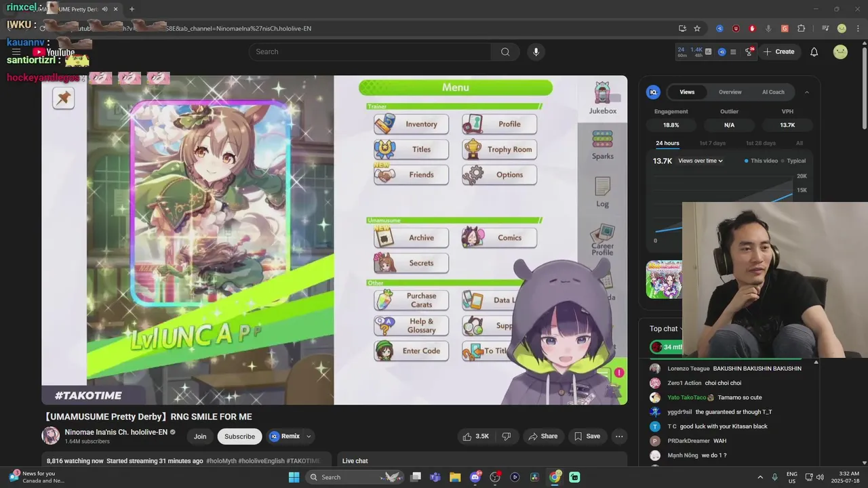This screenshot has width=868, height=488.
Task: Open Titles in the game menu
Action: tap(411, 149)
